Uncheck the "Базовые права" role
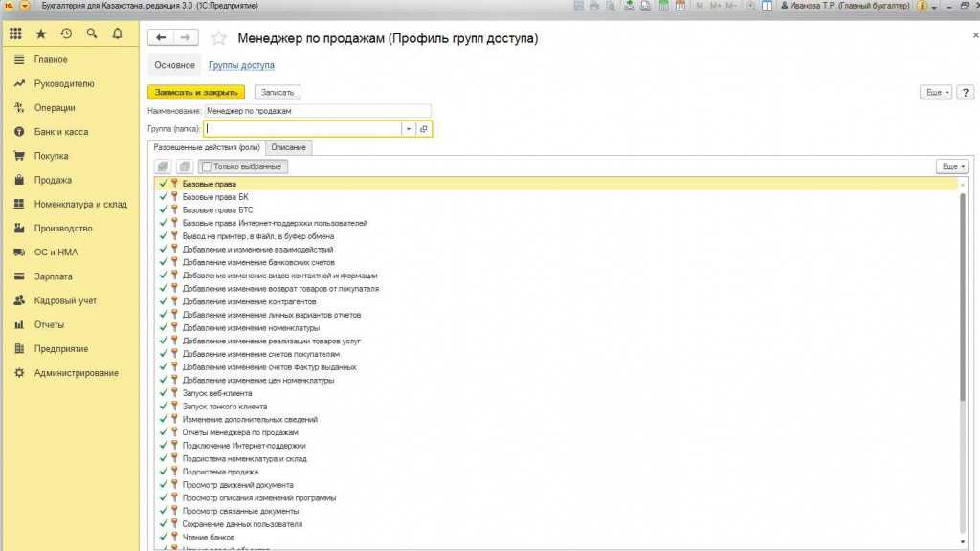 (x=164, y=184)
